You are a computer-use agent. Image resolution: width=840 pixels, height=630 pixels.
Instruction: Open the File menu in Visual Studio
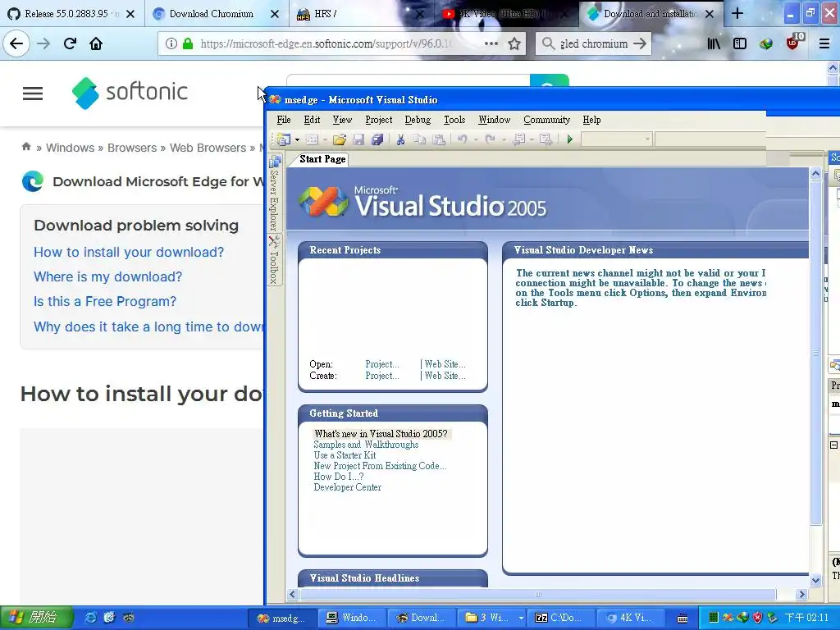[x=283, y=120]
